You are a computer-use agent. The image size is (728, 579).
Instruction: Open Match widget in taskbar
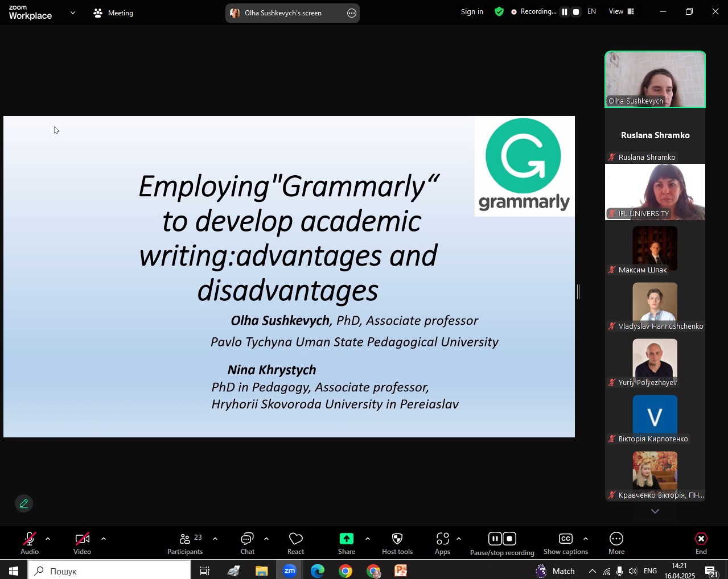556,570
